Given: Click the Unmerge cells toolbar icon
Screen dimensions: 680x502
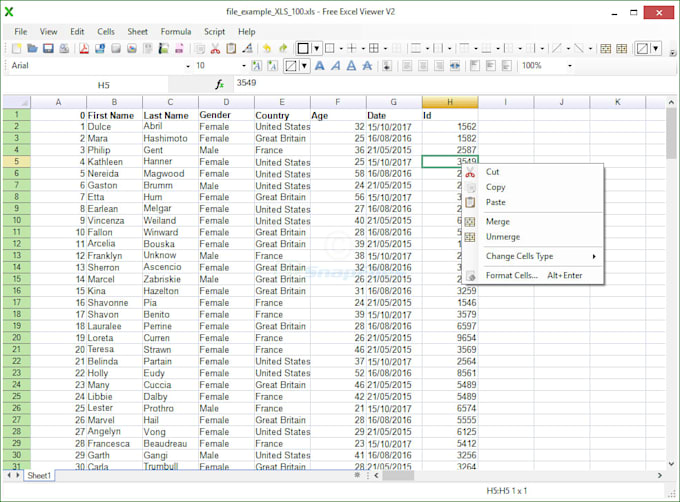Looking at the screenshot, I should [622, 49].
